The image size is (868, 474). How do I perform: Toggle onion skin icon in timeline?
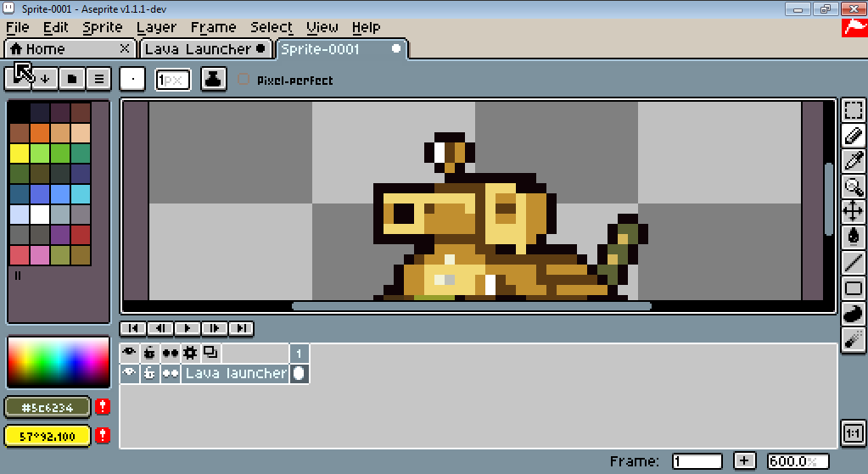[210, 352]
